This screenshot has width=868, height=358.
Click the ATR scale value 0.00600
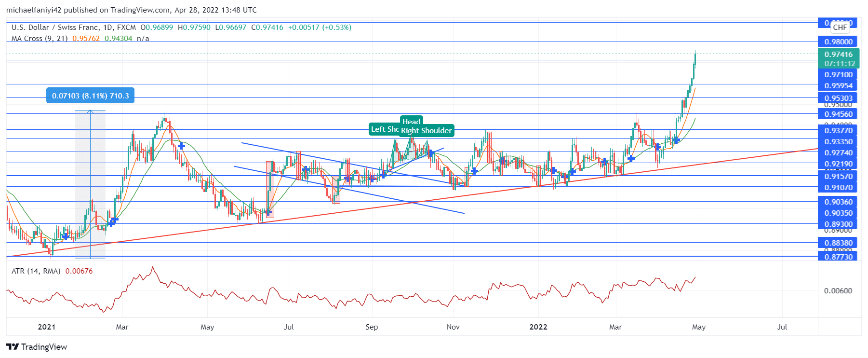tap(838, 290)
